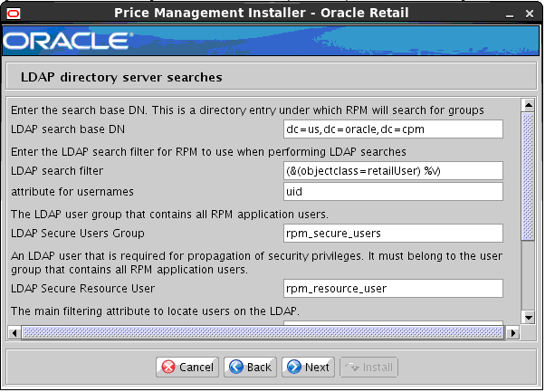This screenshot has width=545, height=392.
Task: Select the attribute for usernames field
Action: coord(393,192)
